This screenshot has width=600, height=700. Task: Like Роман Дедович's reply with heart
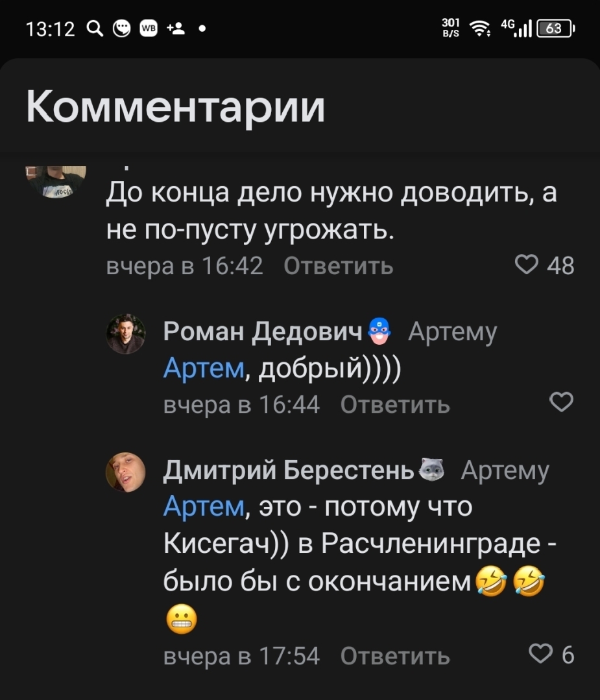tap(561, 404)
